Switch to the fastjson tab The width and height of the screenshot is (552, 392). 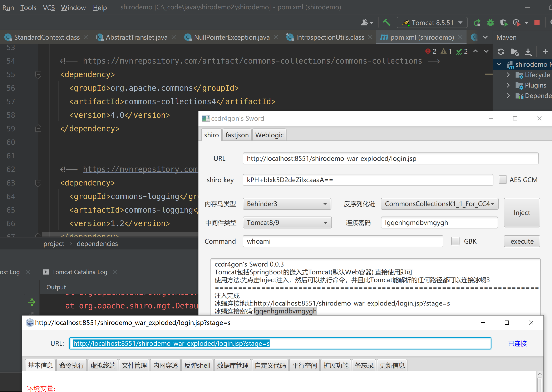(x=237, y=135)
